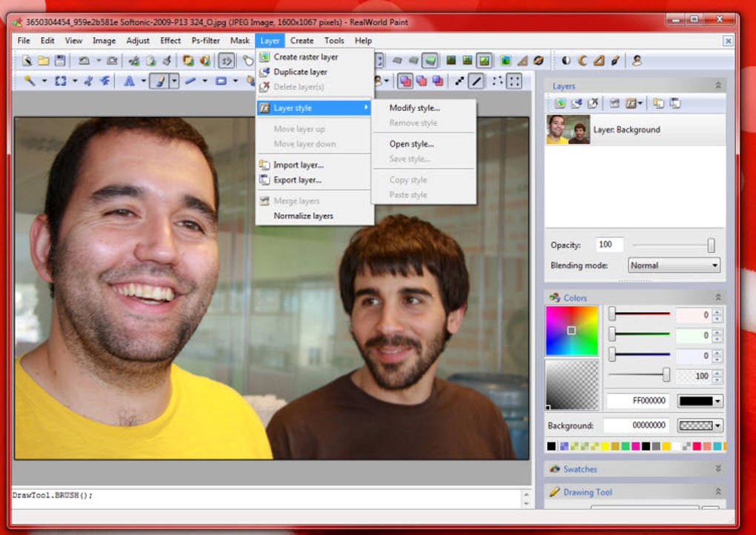Viewport: 756px width, 535px height.
Task: Toggle the highlighted framed picture icon in the toolbar
Action: (483, 61)
